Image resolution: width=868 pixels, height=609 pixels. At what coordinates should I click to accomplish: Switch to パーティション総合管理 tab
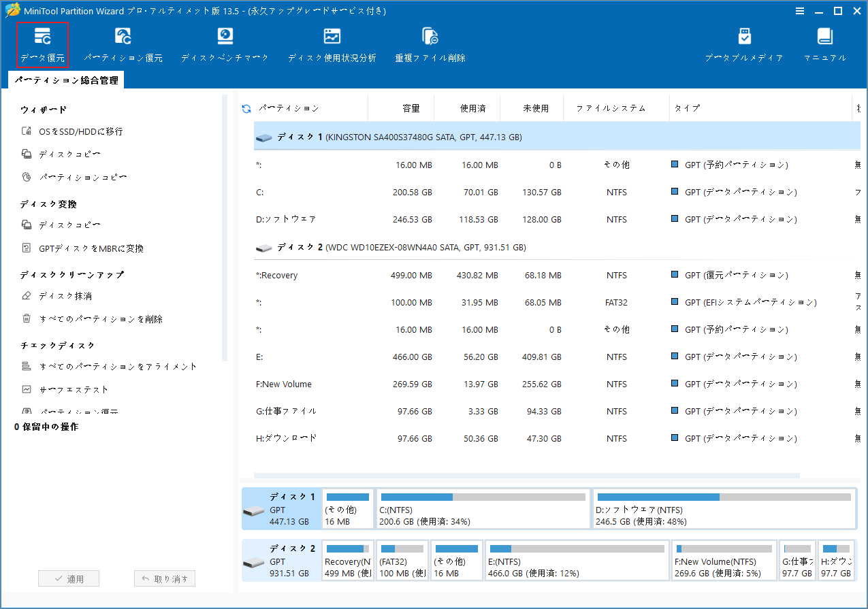pyautogui.click(x=68, y=79)
